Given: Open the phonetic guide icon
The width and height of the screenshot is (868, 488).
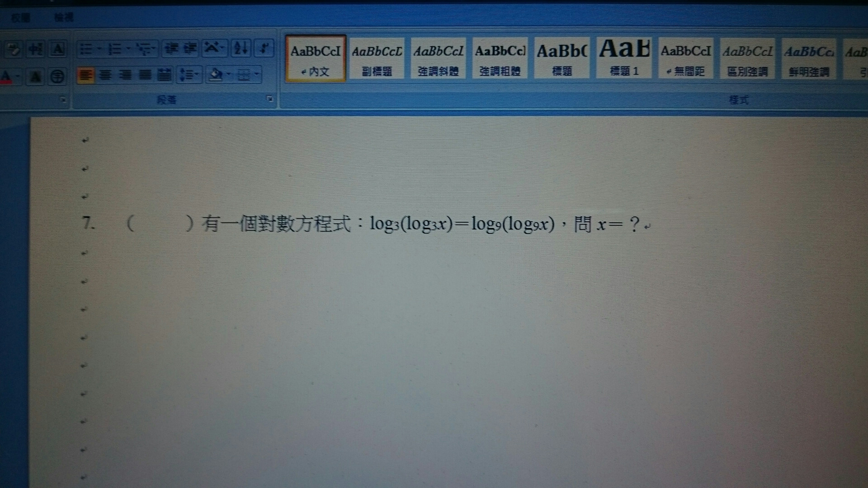Looking at the screenshot, I should coord(35,49).
